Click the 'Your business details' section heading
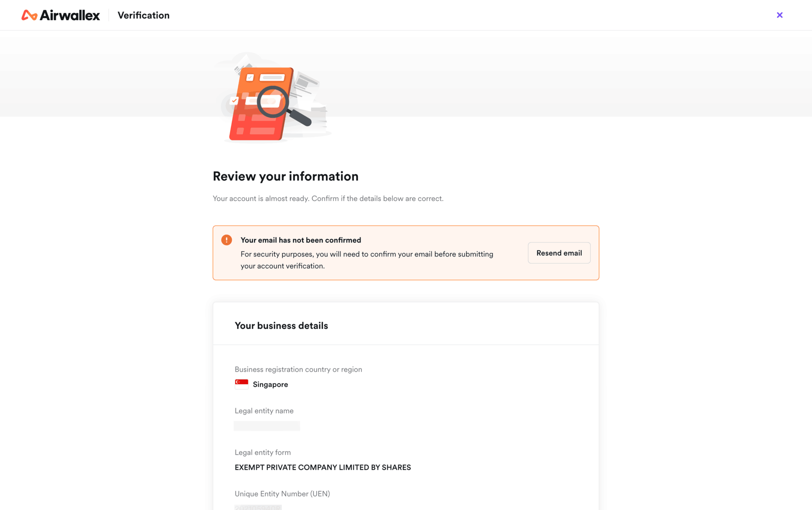Screen dimensions: 812x510 pyautogui.click(x=281, y=325)
